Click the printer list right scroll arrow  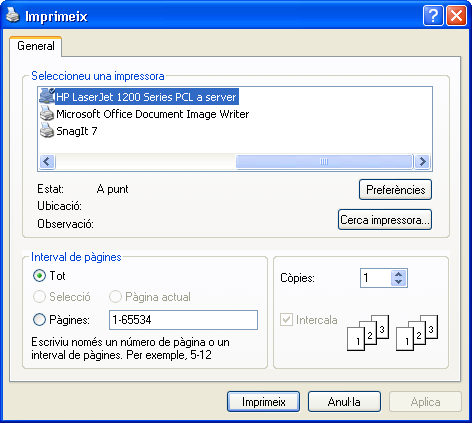click(423, 162)
